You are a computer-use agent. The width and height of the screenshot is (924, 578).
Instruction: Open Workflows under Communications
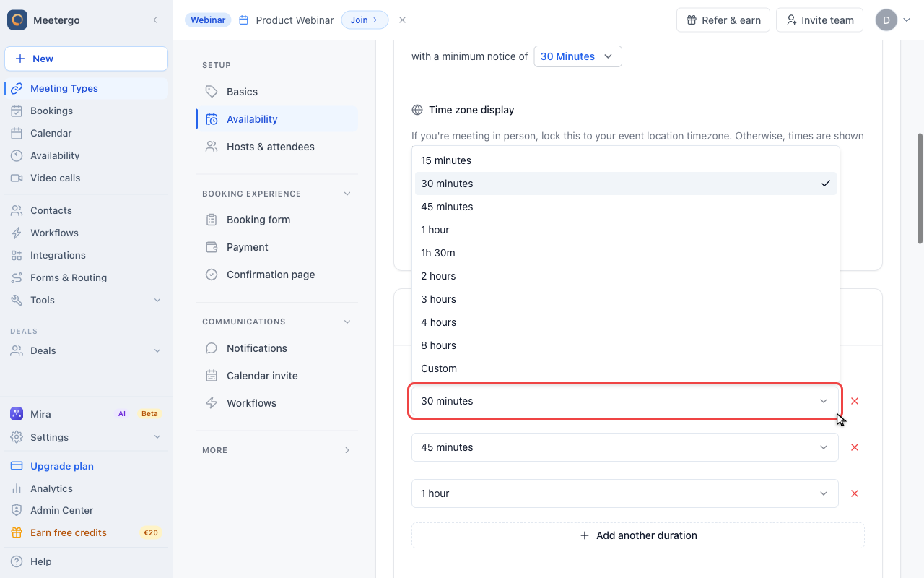(277, 403)
